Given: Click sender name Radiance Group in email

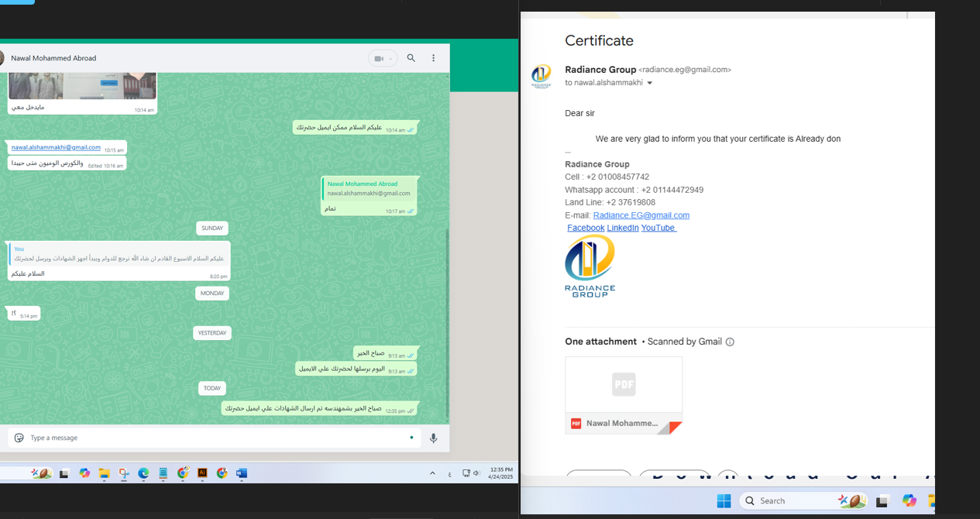Looking at the screenshot, I should tap(600, 70).
